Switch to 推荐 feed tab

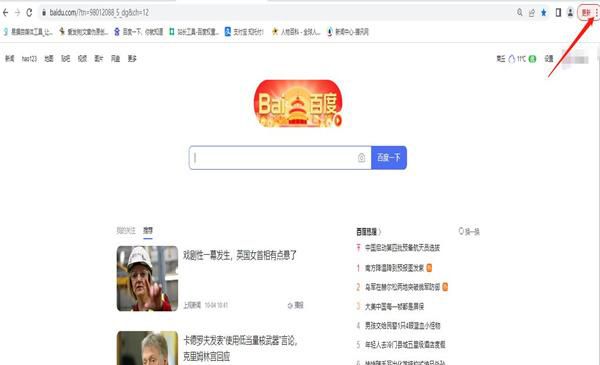tap(148, 230)
